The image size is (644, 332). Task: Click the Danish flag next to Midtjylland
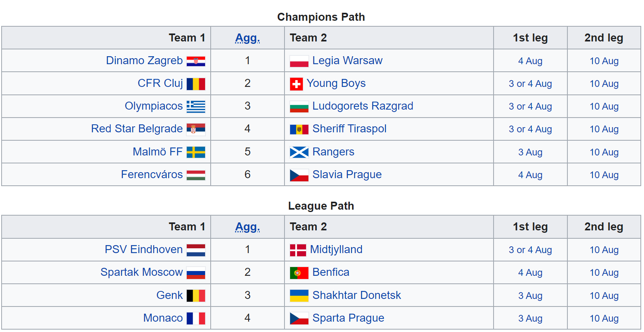point(298,250)
